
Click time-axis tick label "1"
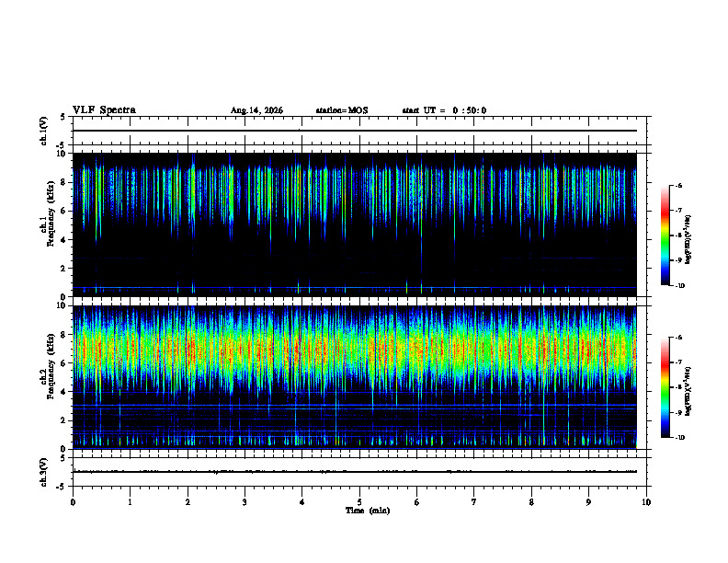point(130,502)
